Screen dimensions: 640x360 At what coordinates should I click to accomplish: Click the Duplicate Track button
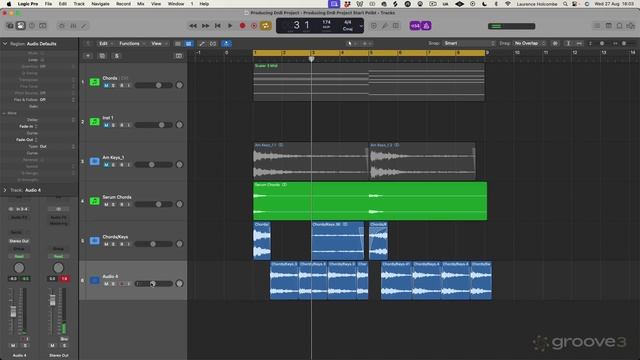102,56
